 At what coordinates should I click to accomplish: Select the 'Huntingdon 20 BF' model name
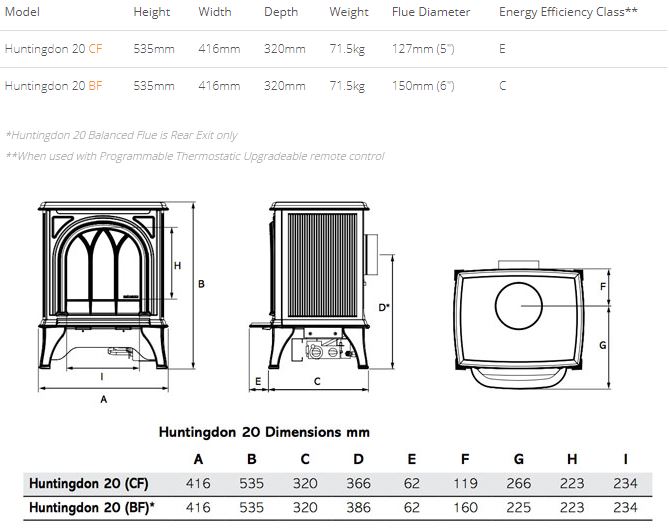(x=54, y=86)
